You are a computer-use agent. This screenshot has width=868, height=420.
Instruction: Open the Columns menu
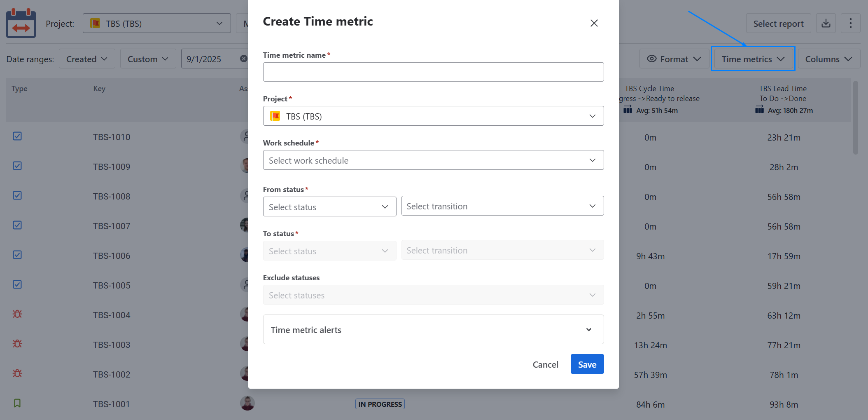828,59
